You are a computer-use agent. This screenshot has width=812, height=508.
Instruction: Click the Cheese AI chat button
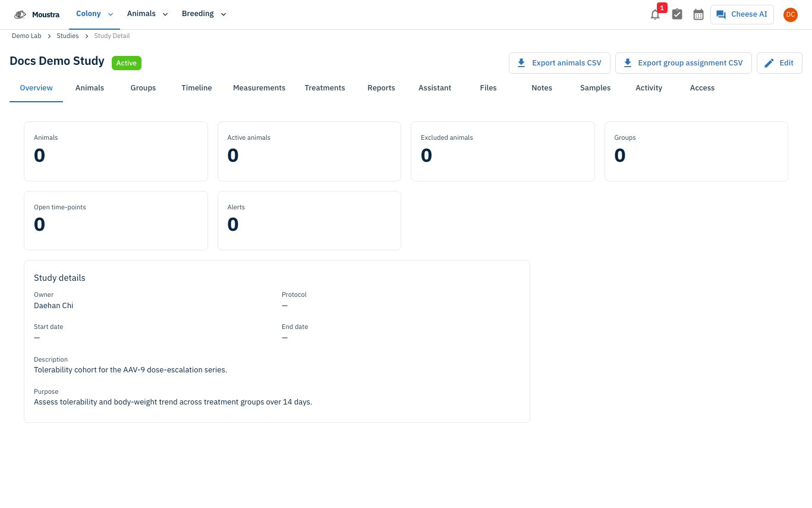point(742,14)
